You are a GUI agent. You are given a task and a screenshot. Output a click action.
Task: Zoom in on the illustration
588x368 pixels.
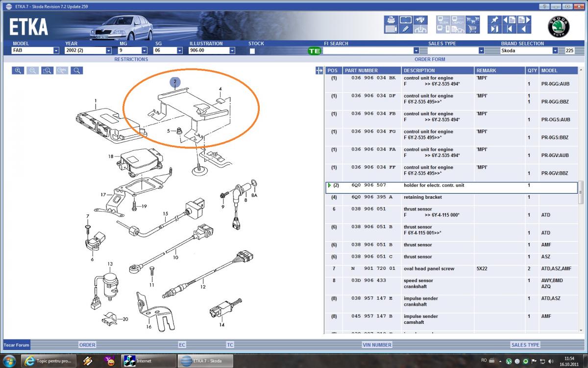[x=18, y=71]
